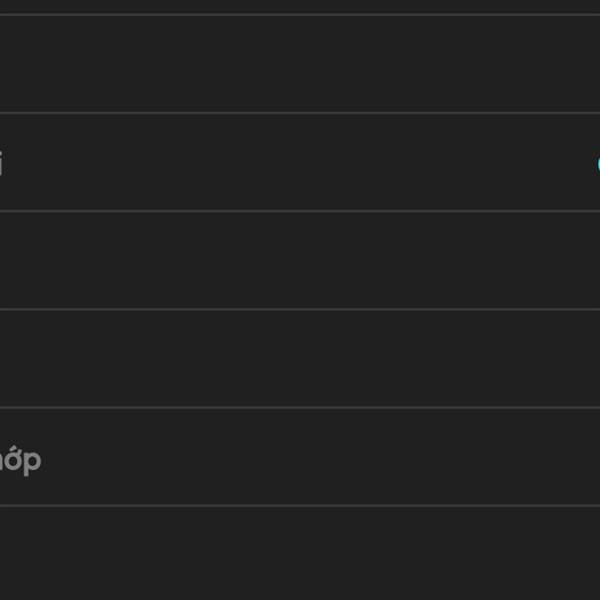Image resolution: width=600 pixels, height=600 pixels.
Task: Click the empty row directly above the teal switch row
Action: (x=300, y=64)
